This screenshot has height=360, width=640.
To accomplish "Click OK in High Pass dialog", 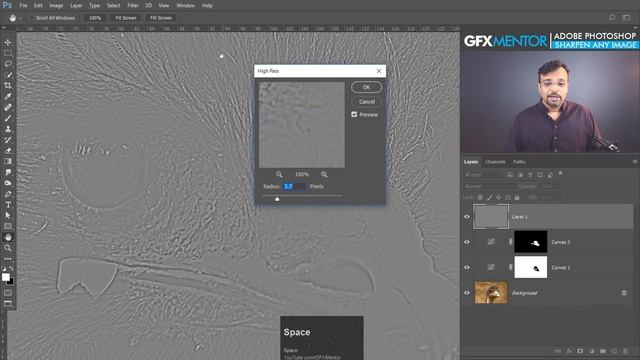I will click(366, 87).
